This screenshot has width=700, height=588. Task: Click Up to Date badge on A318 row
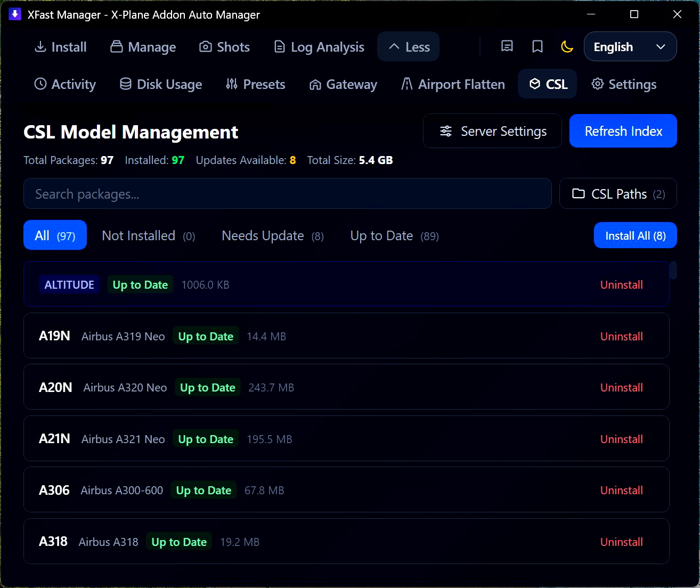click(x=179, y=542)
